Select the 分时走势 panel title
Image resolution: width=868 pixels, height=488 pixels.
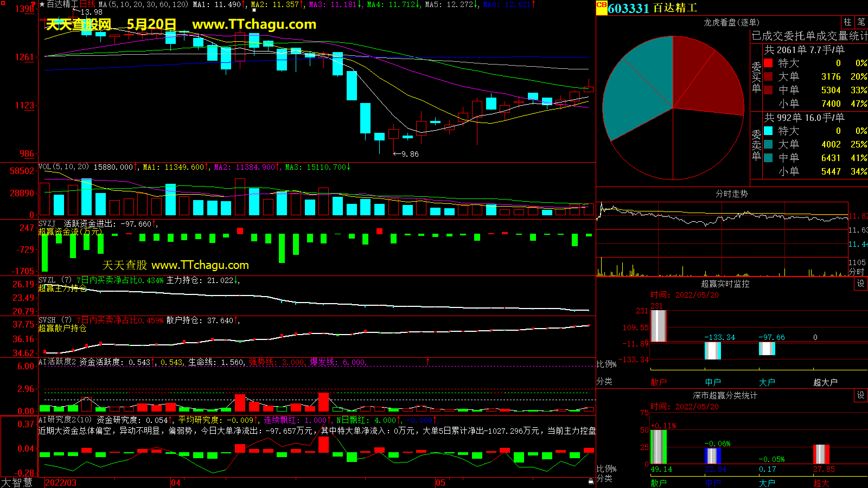[x=731, y=194]
